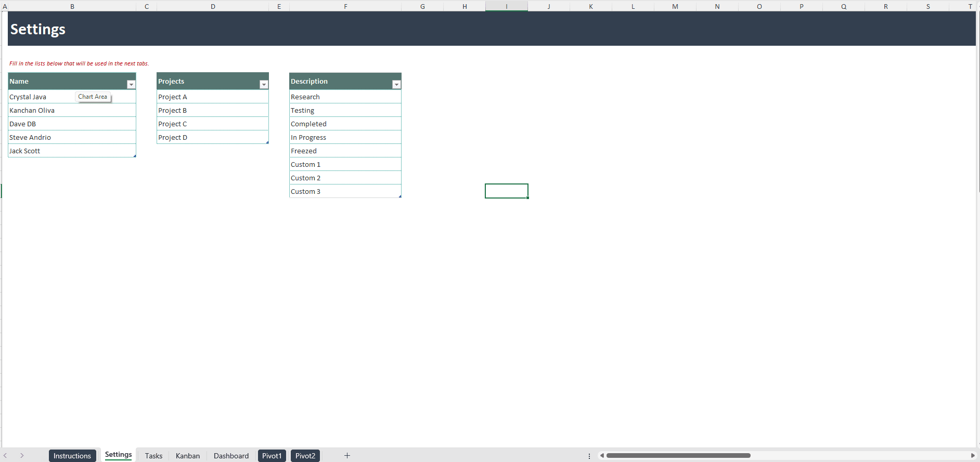Open the Name column filter dropdown
Viewport: 980px width, 462px height.
click(x=131, y=85)
